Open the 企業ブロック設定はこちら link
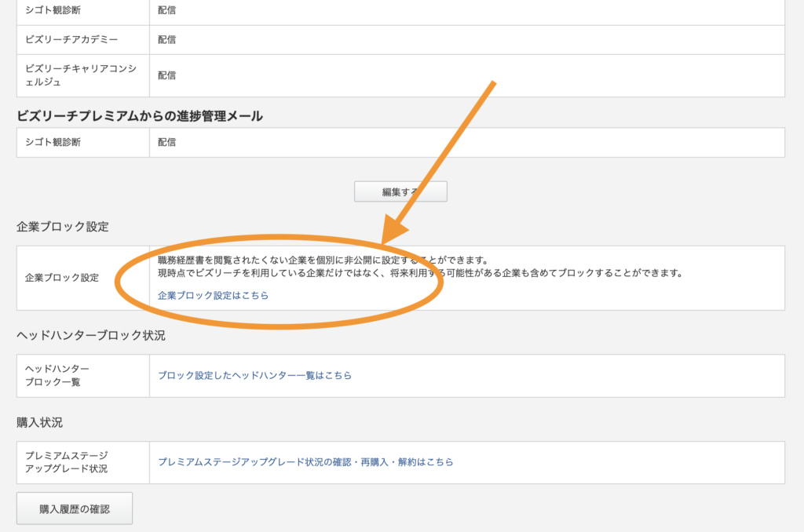 pyautogui.click(x=213, y=296)
